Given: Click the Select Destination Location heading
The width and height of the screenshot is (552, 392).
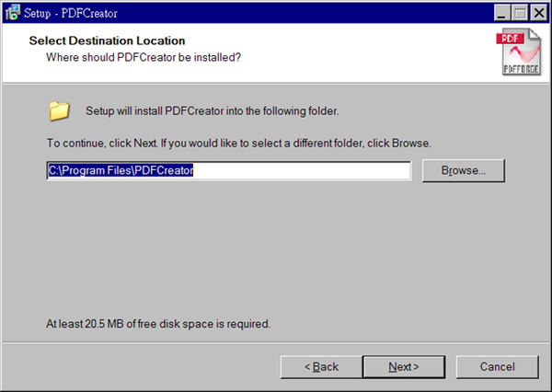Looking at the screenshot, I should 107,40.
